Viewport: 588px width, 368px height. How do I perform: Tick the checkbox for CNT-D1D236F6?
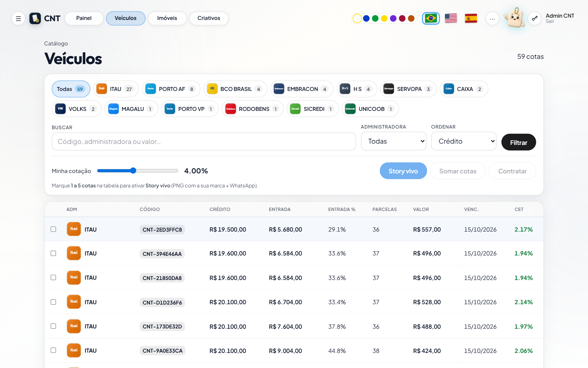[x=53, y=302]
